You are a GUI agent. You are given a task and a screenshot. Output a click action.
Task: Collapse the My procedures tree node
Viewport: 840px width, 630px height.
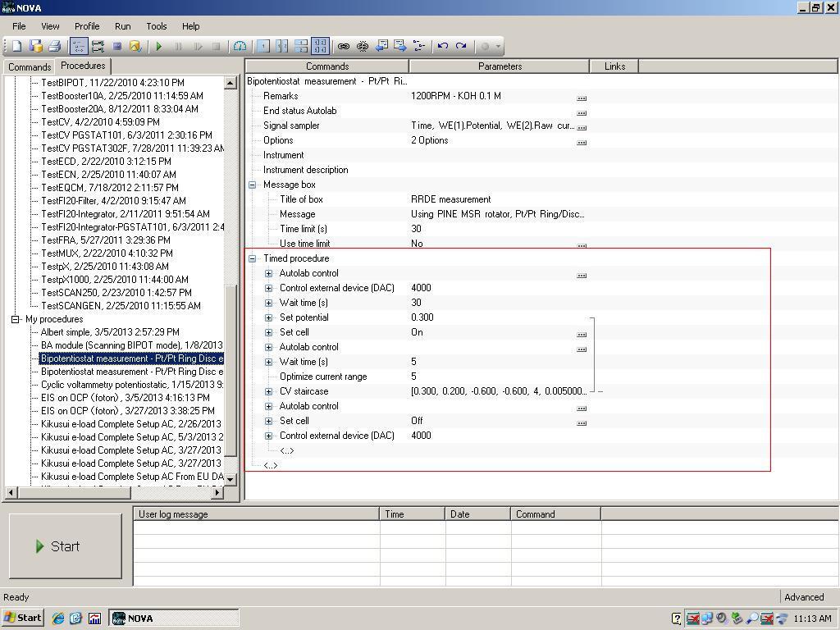pos(15,319)
